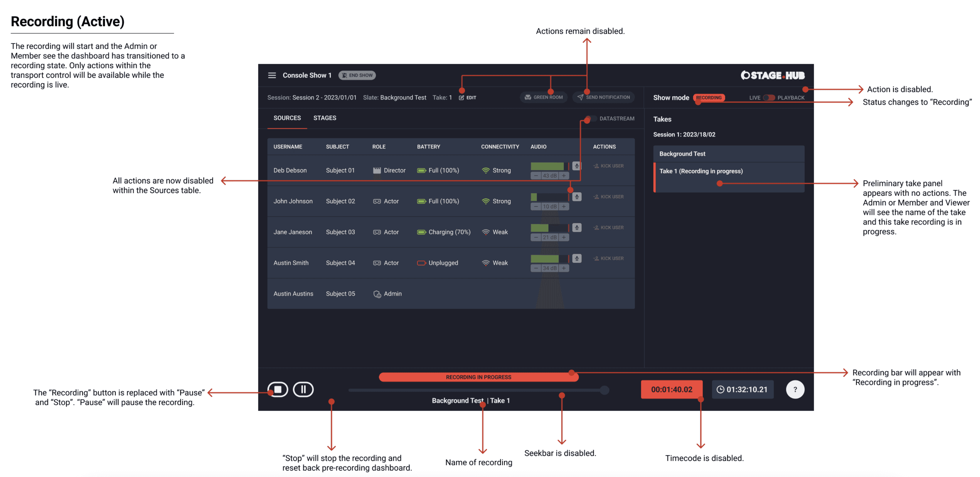The image size is (980, 477).
Task: Decrease Deb Debson's audio gain
Action: coord(536,176)
